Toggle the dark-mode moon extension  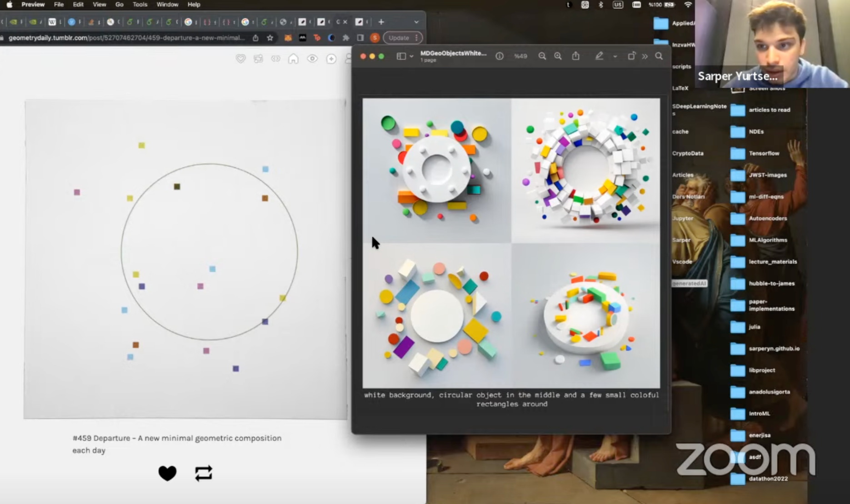click(x=331, y=38)
